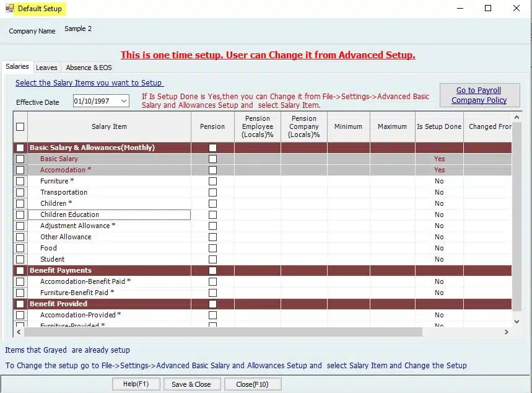Click the Children * salary item
This screenshot has height=393, width=532.
coord(56,203)
